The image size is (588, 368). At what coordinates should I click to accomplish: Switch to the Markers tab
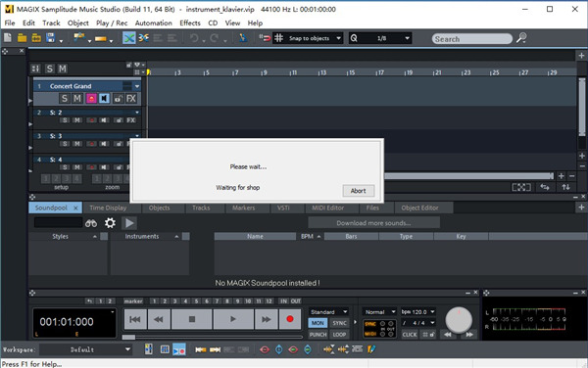[244, 207]
